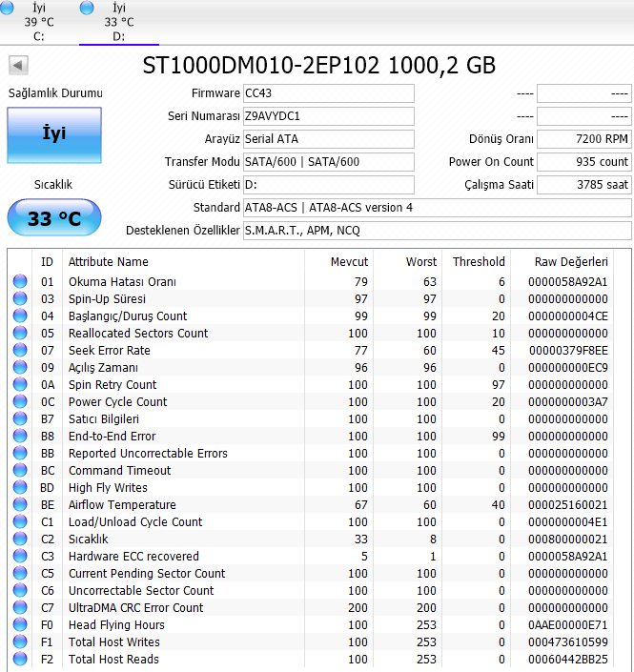Click status icon for Başlangıç/Duruş Count

20,316
